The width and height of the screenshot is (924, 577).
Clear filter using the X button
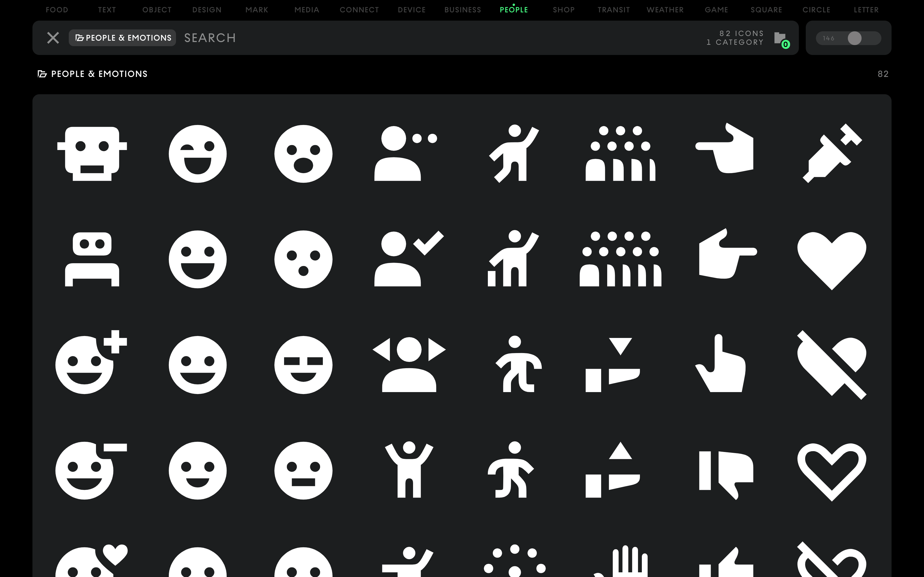click(x=53, y=38)
